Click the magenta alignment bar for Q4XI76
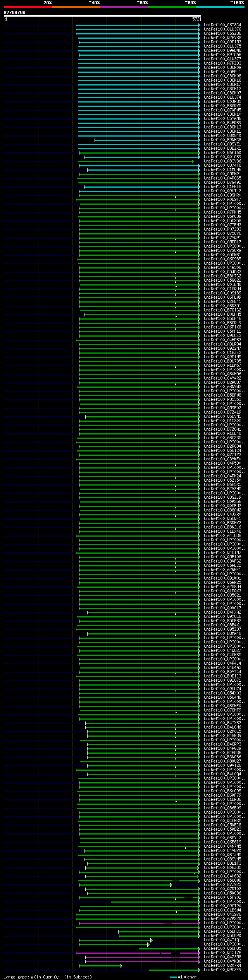 pyautogui.click(x=138, y=953)
